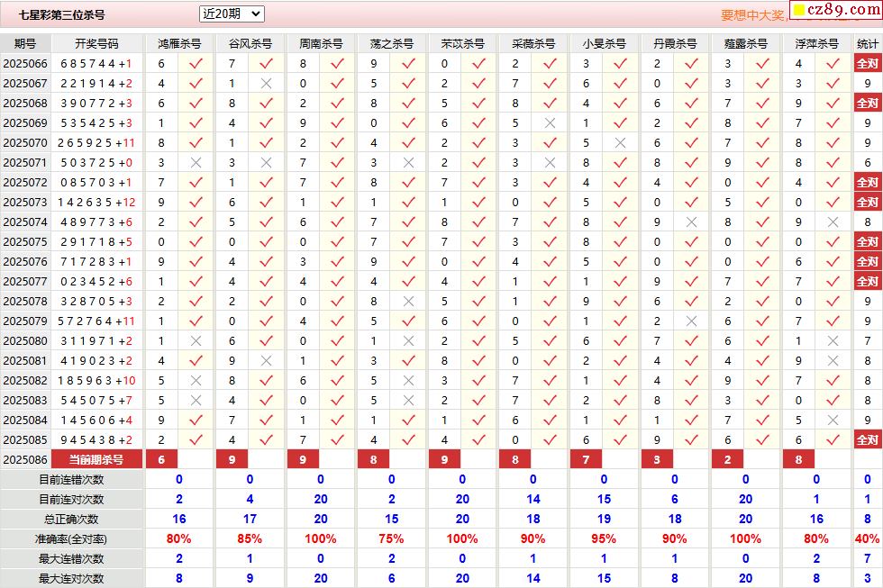Select the 鸿雁杀号 column header
Screen dimensions: 883x588
(x=179, y=44)
